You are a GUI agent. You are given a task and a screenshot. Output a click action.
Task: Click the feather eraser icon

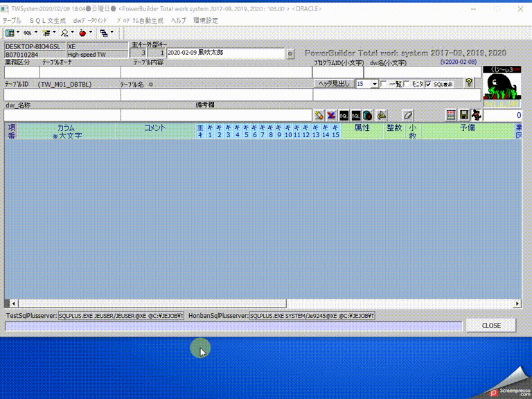click(408, 116)
